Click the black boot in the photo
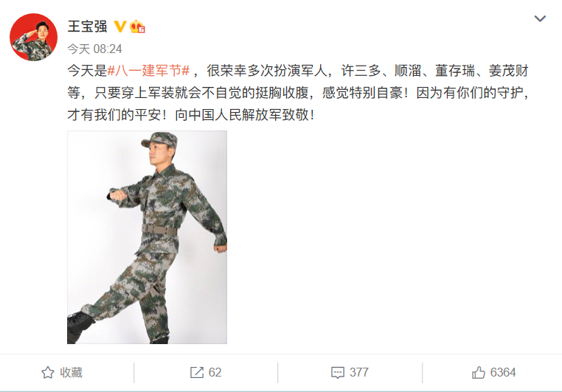 79,326
